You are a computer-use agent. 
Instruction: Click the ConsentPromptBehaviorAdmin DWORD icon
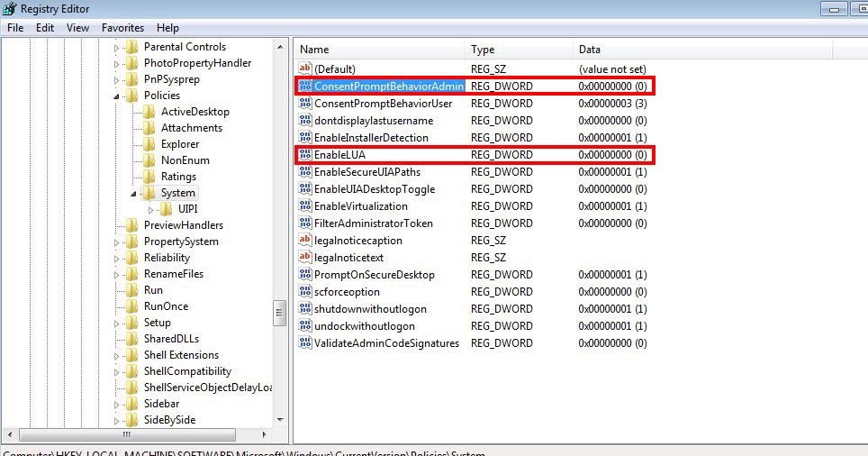pyautogui.click(x=305, y=86)
